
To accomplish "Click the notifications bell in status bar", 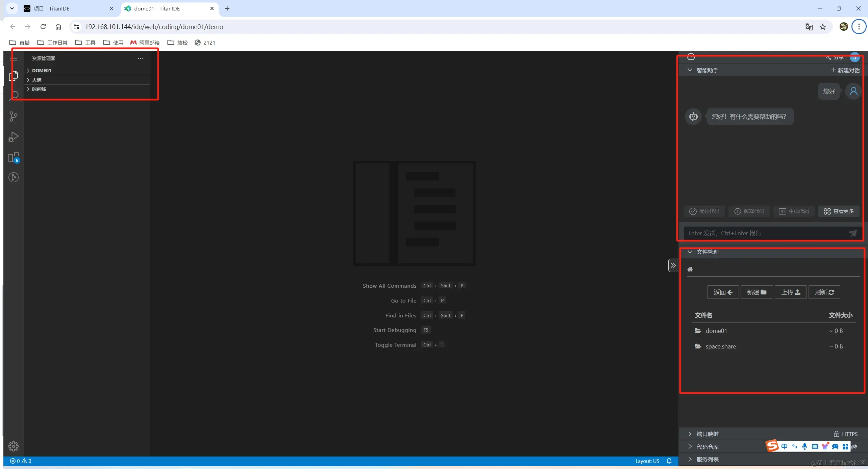I will click(669, 461).
